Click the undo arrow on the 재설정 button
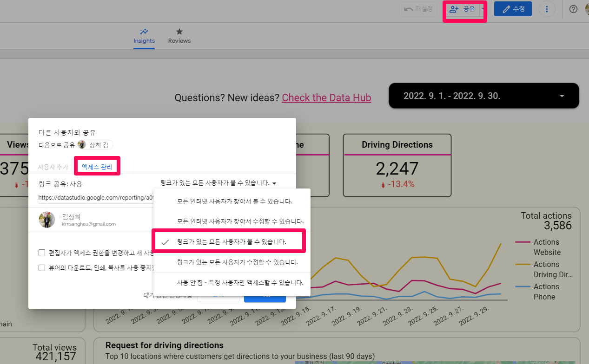 (x=408, y=8)
